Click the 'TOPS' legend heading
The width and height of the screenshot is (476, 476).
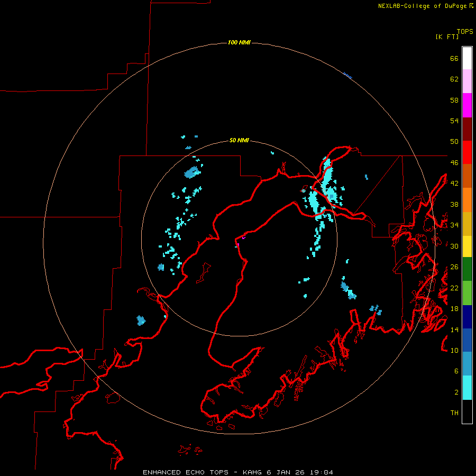pyautogui.click(x=465, y=32)
